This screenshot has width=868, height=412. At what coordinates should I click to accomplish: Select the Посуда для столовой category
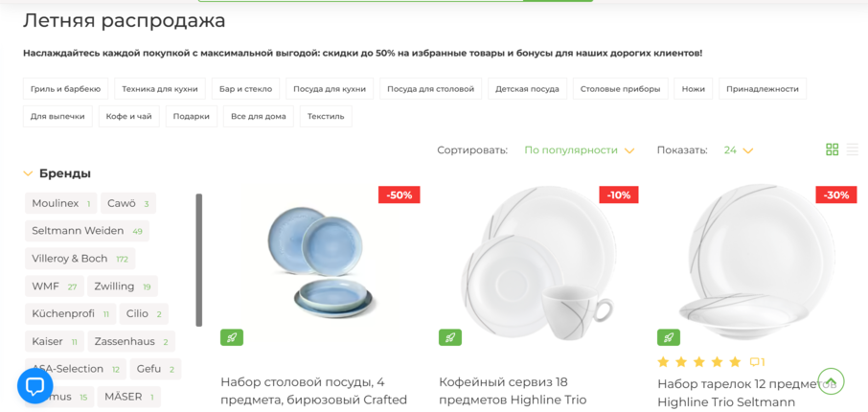tap(431, 88)
